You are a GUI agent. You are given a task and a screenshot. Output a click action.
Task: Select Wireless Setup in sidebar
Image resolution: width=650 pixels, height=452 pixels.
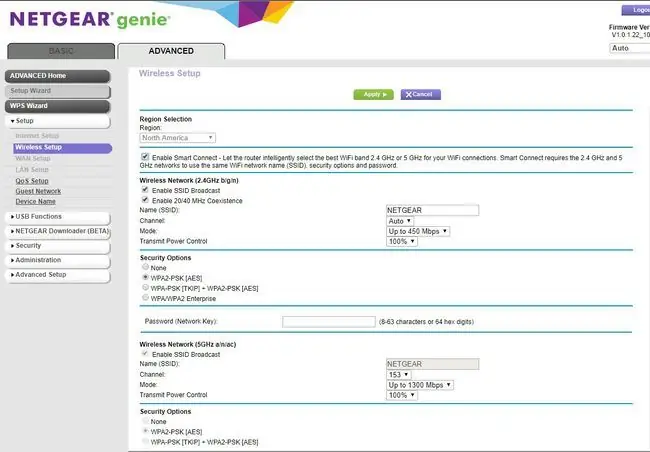[63, 148]
